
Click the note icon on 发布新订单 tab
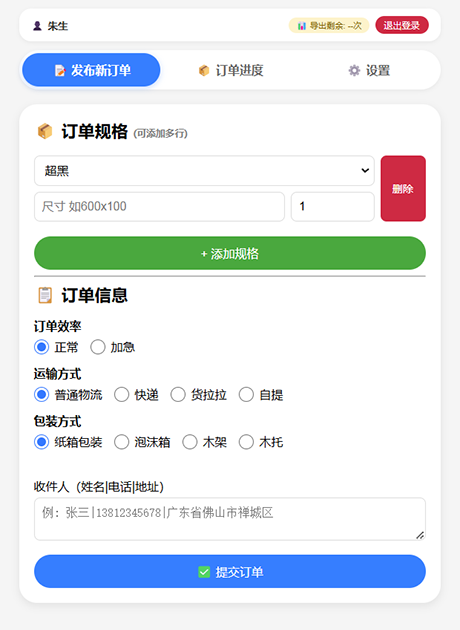point(60,71)
